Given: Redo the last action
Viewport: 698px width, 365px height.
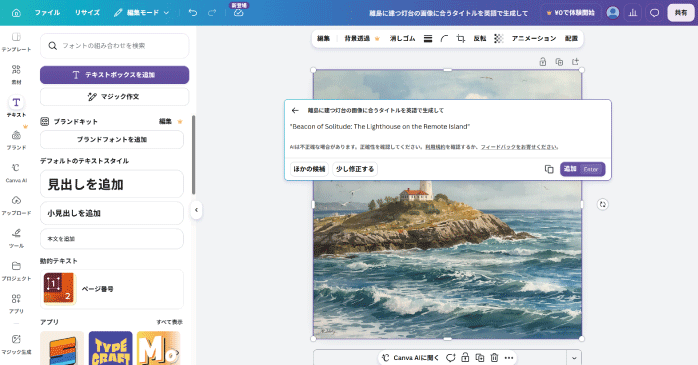Looking at the screenshot, I should click(212, 13).
